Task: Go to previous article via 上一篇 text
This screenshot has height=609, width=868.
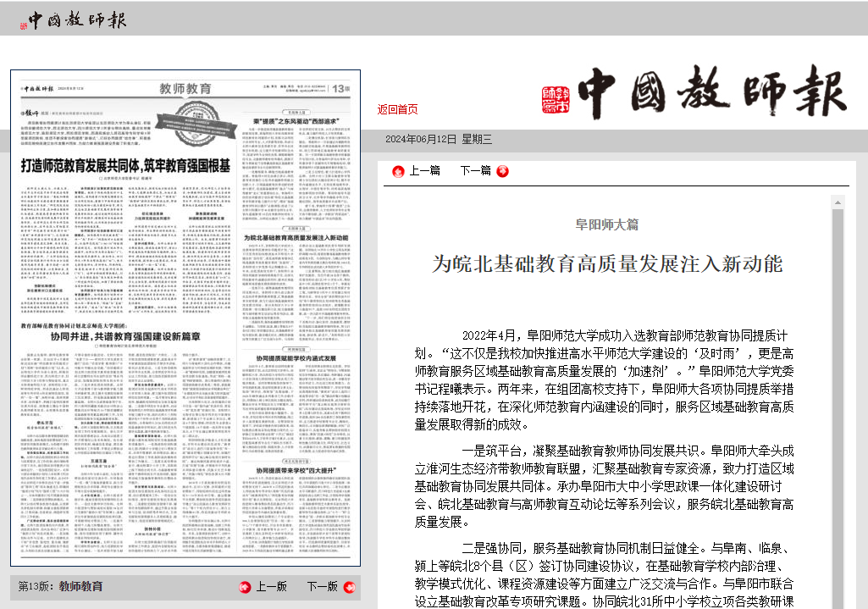Action: click(x=425, y=171)
